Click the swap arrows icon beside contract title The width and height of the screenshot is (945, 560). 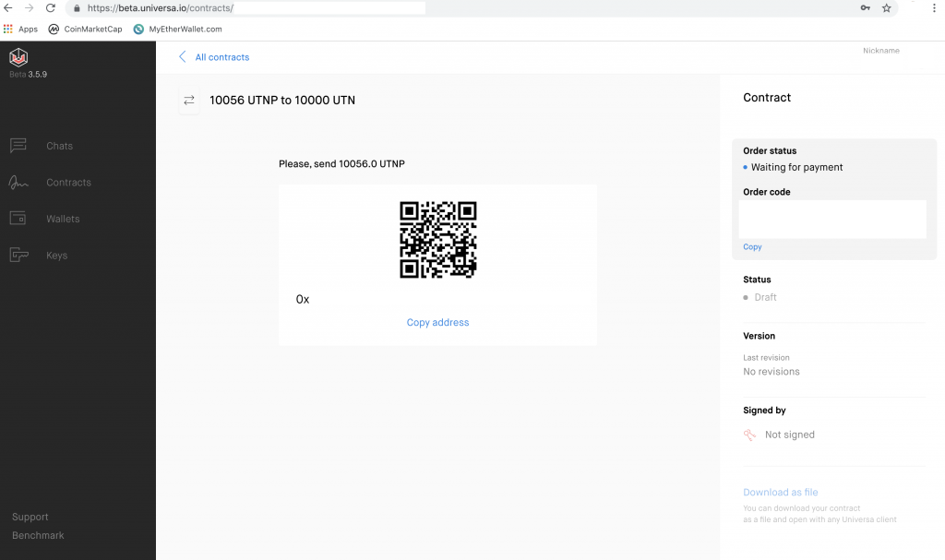click(189, 100)
